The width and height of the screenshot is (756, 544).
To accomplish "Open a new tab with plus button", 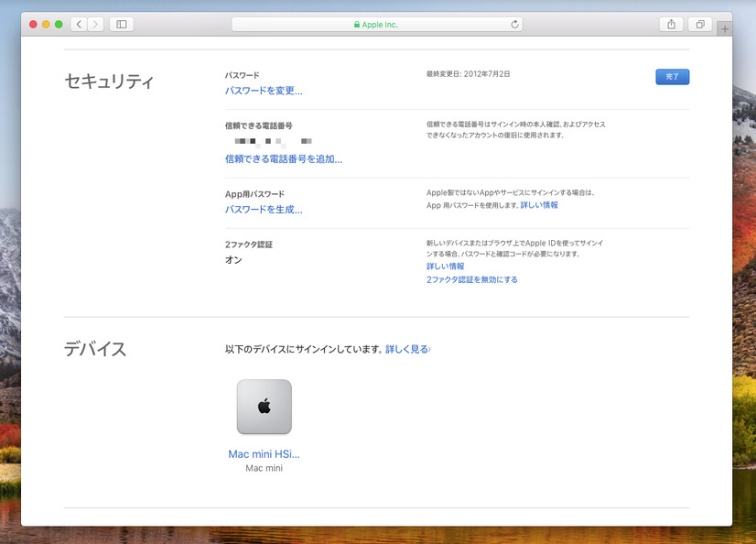I will 724,29.
